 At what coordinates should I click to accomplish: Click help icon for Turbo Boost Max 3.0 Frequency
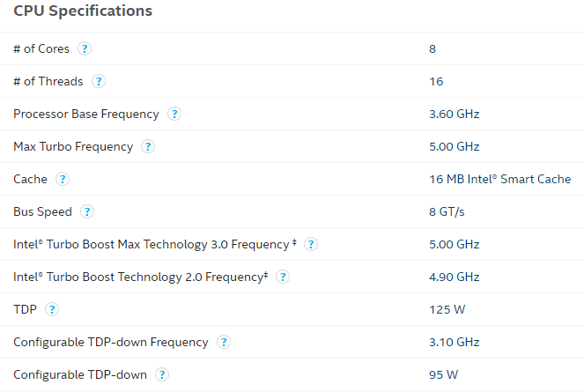pyautogui.click(x=311, y=244)
